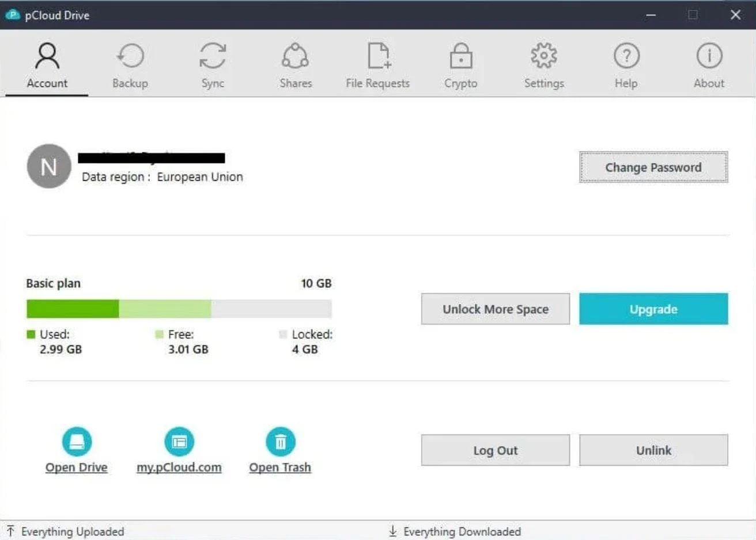Click the Everything Uploaded status text
This screenshot has height=540, width=756.
click(x=73, y=531)
